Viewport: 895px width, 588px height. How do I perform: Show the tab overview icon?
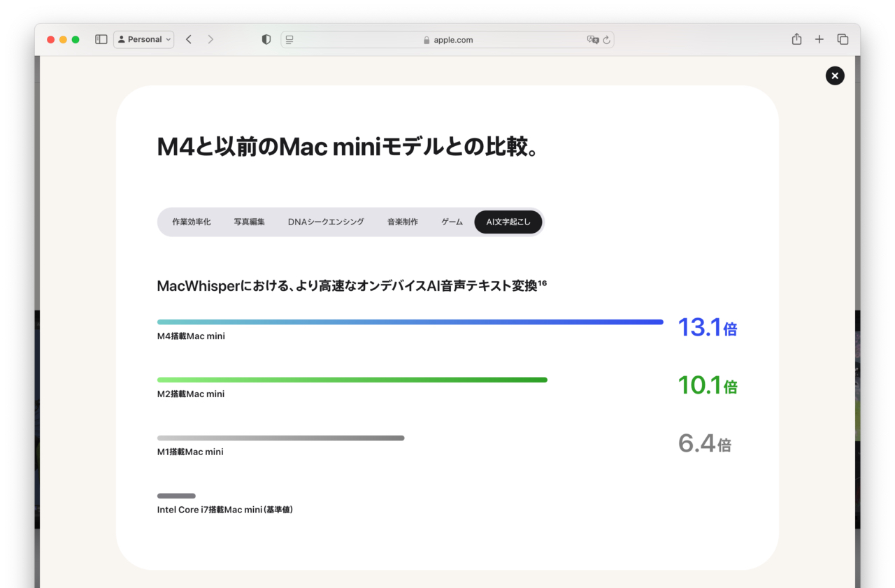pos(843,40)
